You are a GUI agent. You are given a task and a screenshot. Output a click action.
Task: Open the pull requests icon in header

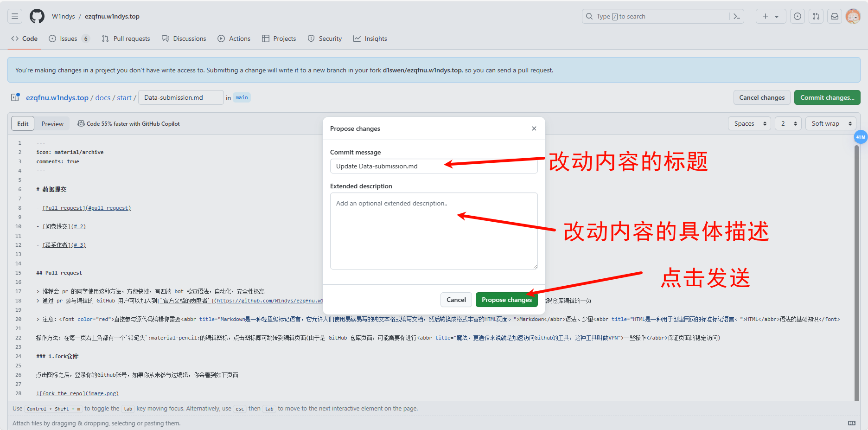[x=816, y=16]
